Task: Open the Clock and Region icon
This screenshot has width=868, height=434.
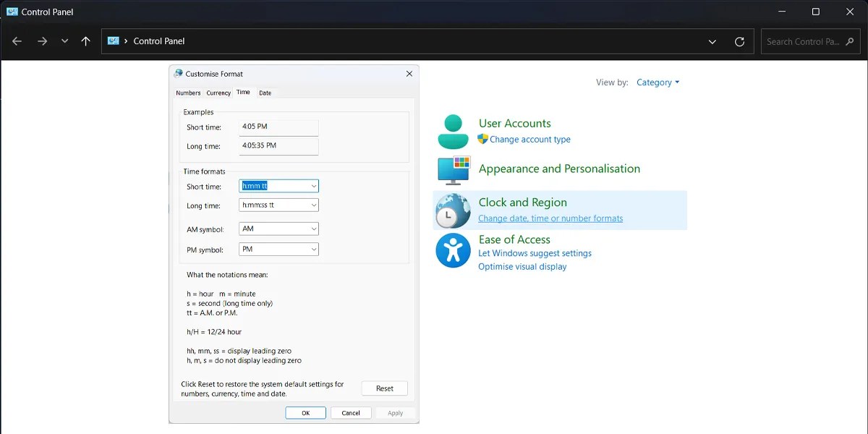Action: [x=452, y=210]
